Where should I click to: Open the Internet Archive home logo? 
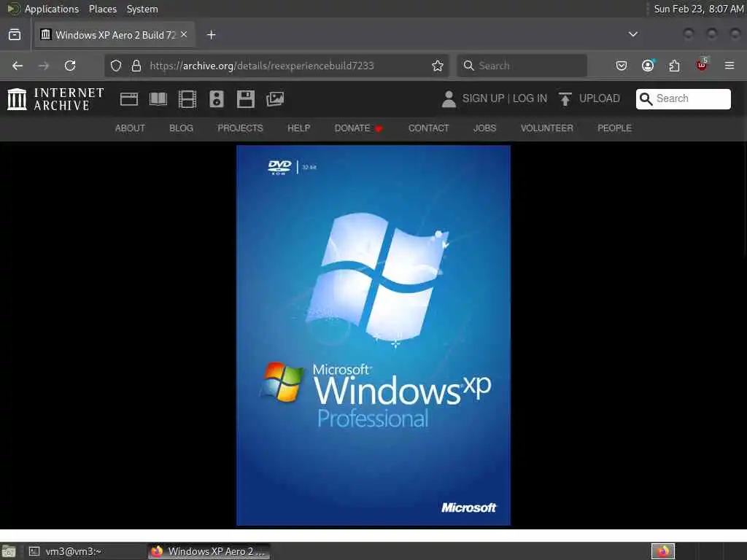[x=55, y=99]
